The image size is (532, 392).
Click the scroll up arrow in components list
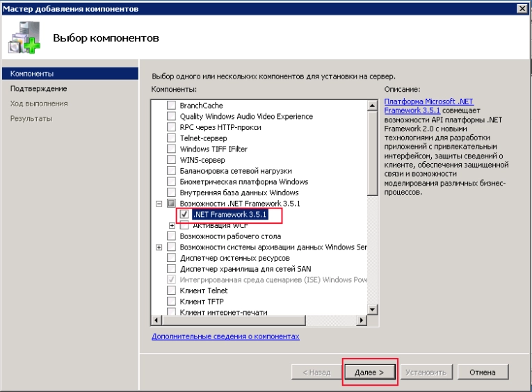pos(372,106)
